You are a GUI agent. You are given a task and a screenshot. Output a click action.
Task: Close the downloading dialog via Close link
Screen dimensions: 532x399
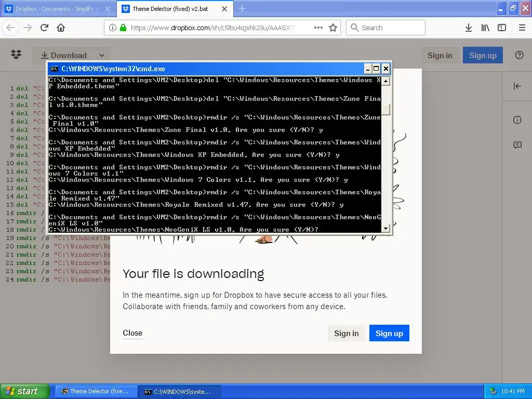pos(132,333)
